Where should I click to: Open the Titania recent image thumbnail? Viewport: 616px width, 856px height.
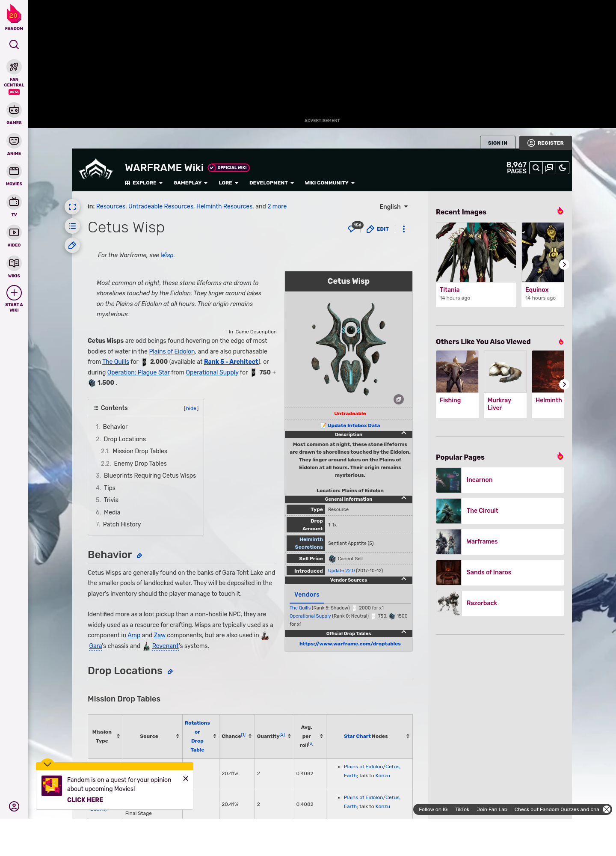point(476,252)
